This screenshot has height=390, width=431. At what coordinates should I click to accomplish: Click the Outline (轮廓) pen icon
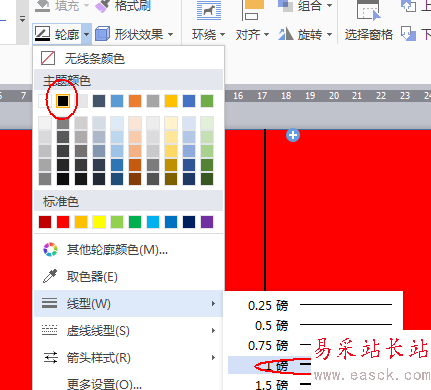tap(42, 34)
